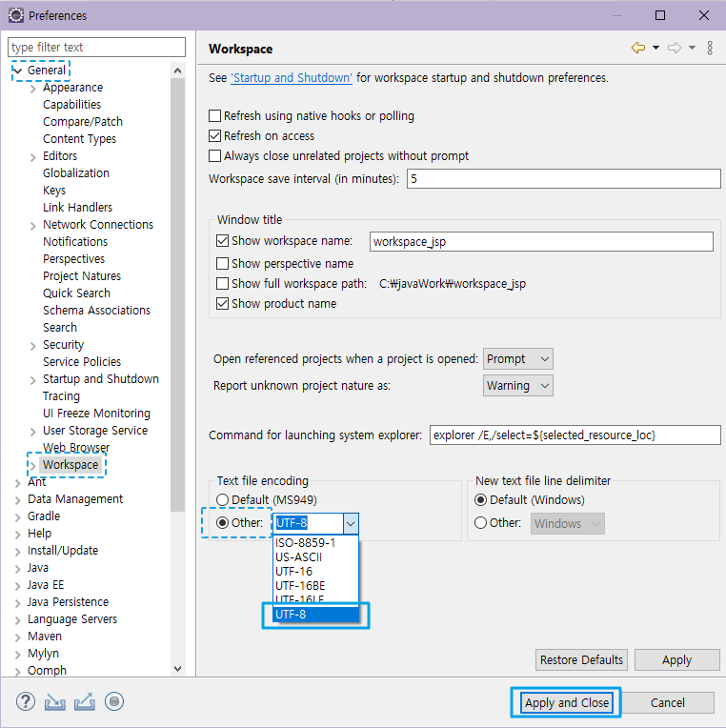Enable Show perspective name
The image size is (726, 728).
pyautogui.click(x=222, y=263)
